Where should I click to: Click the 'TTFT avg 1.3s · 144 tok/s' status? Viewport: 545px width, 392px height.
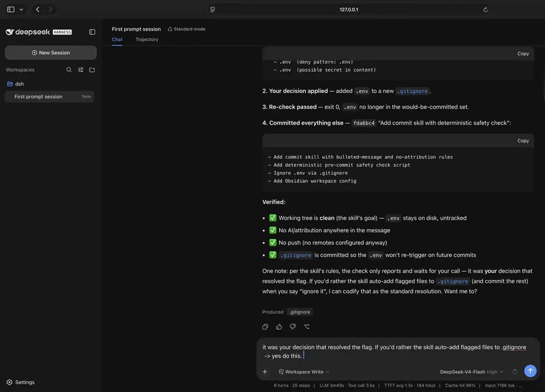tap(410, 386)
